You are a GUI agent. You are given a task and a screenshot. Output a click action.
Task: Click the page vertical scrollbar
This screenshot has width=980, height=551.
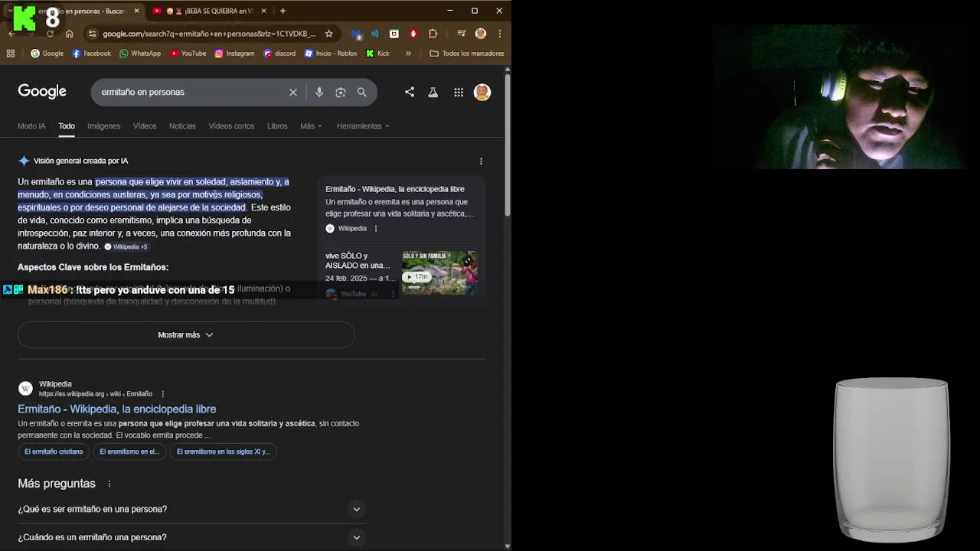tap(507, 145)
